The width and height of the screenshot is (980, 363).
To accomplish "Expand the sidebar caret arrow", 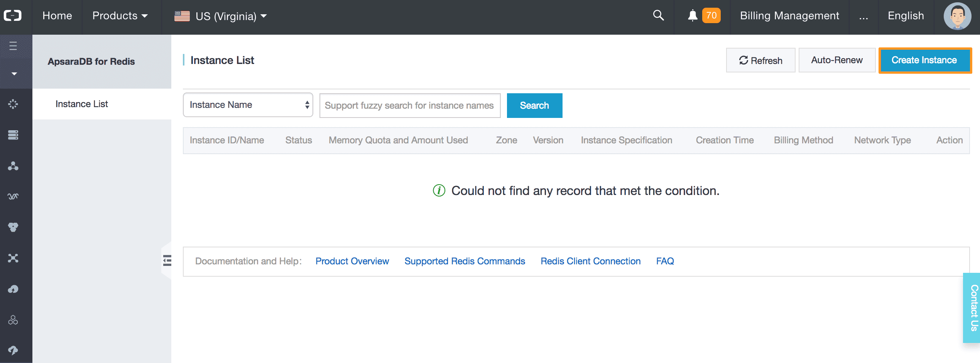I will [14, 74].
